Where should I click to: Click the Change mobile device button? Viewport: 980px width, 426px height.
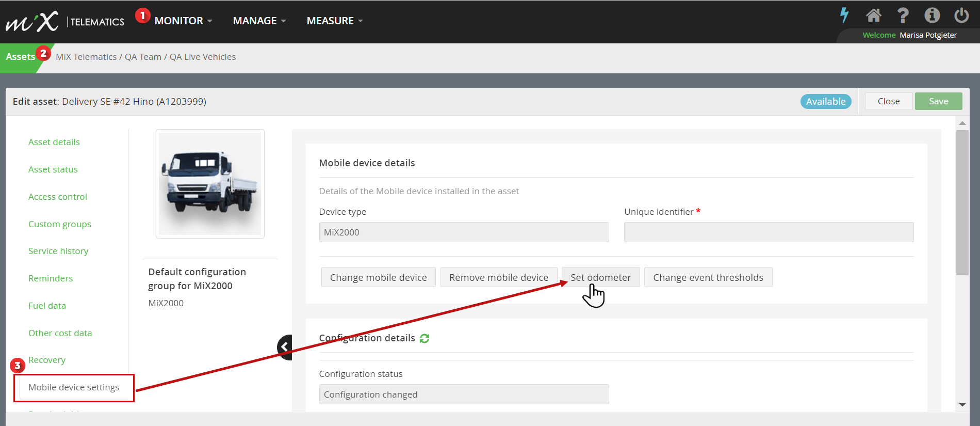[x=379, y=277]
